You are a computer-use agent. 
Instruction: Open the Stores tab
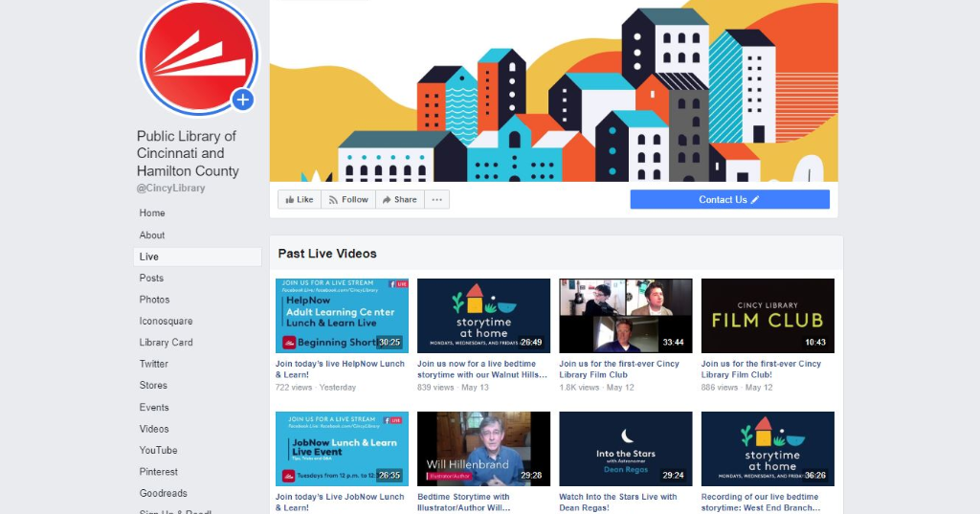(153, 385)
